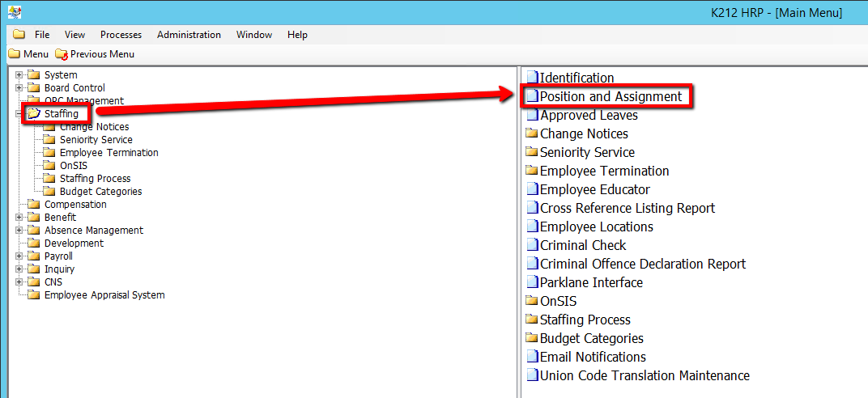Select Employee Termination in the tree
Image resolution: width=868 pixels, height=398 pixels.
click(x=108, y=153)
